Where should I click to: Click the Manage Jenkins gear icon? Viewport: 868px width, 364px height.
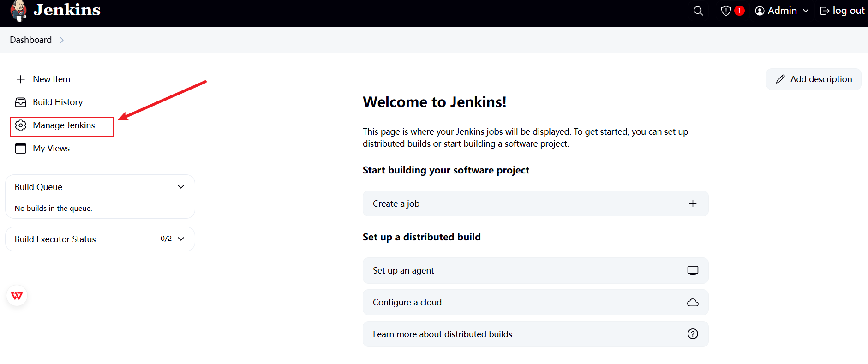(x=21, y=125)
